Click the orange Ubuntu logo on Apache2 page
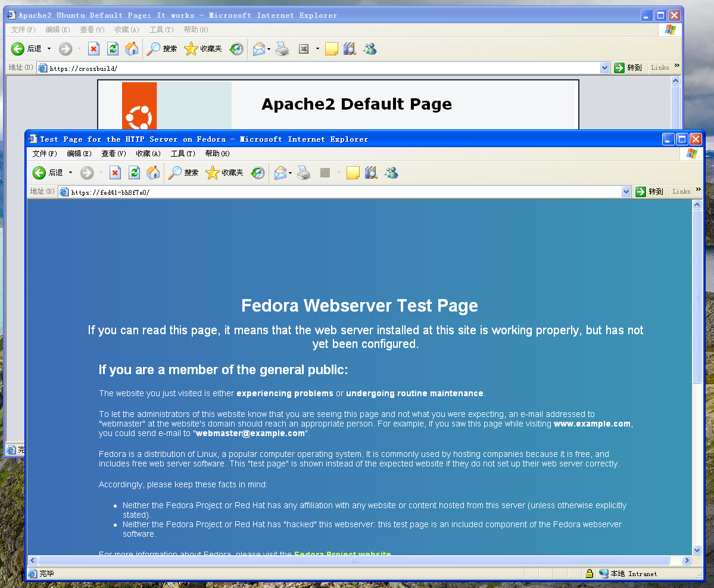The height and width of the screenshot is (588, 714). click(139, 106)
